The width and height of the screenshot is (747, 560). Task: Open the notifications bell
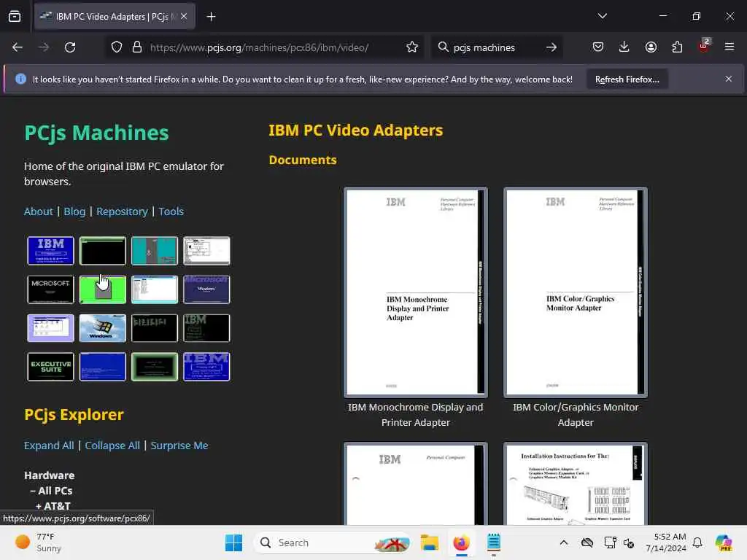pyautogui.click(x=697, y=542)
